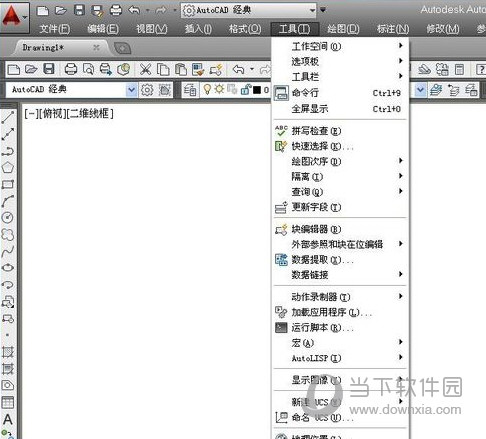
Task: Select the Polygon tool
Action: click(x=8, y=167)
